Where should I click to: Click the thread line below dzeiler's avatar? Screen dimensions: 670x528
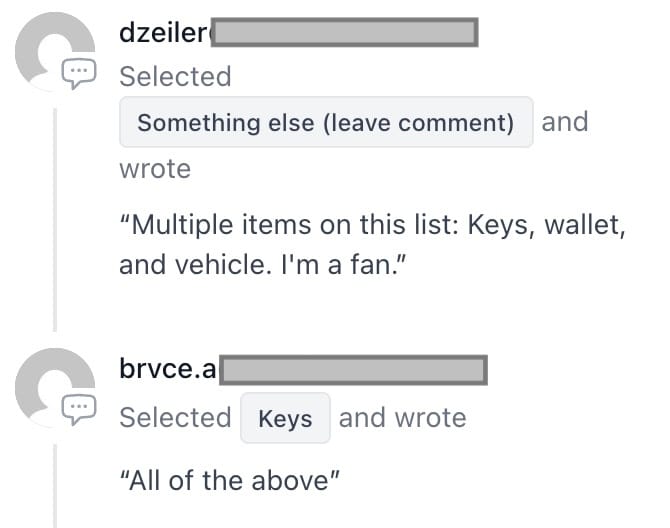[x=55, y=220]
